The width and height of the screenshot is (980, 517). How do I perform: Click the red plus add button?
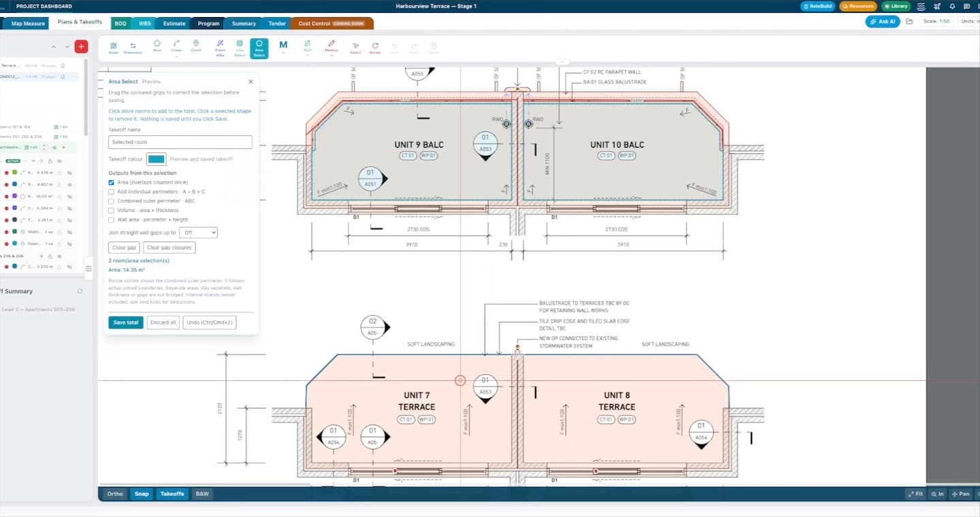pos(81,46)
